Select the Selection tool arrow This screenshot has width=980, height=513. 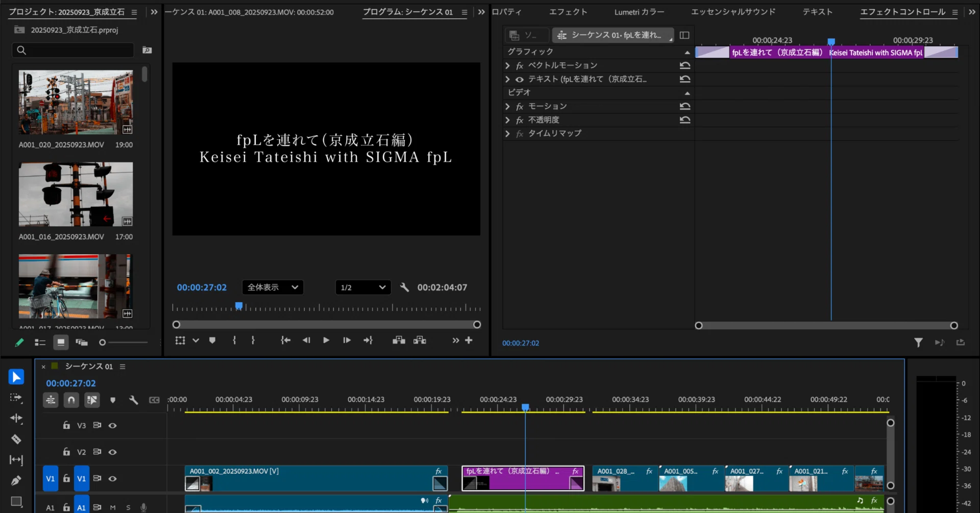point(16,377)
